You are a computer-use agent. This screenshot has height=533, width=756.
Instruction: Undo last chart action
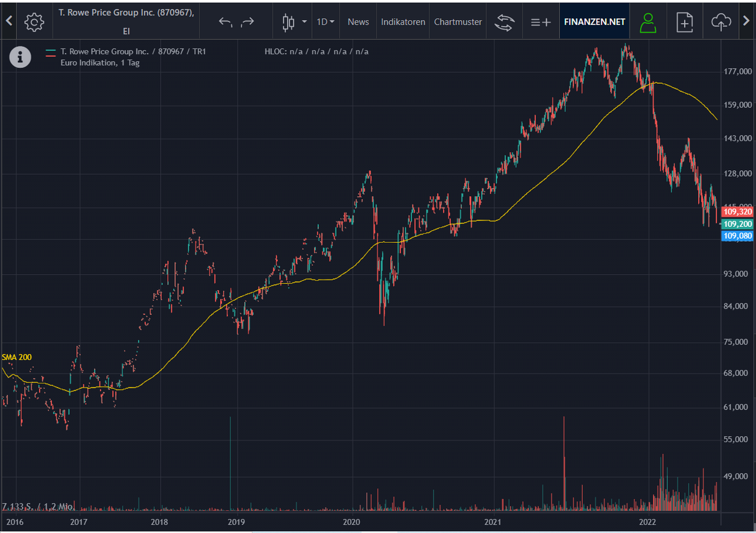[x=225, y=22]
